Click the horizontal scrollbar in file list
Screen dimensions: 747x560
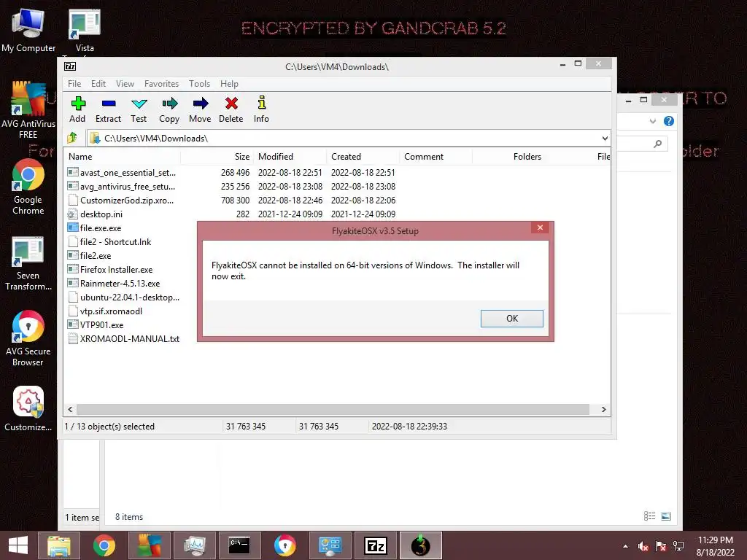[x=333, y=410]
